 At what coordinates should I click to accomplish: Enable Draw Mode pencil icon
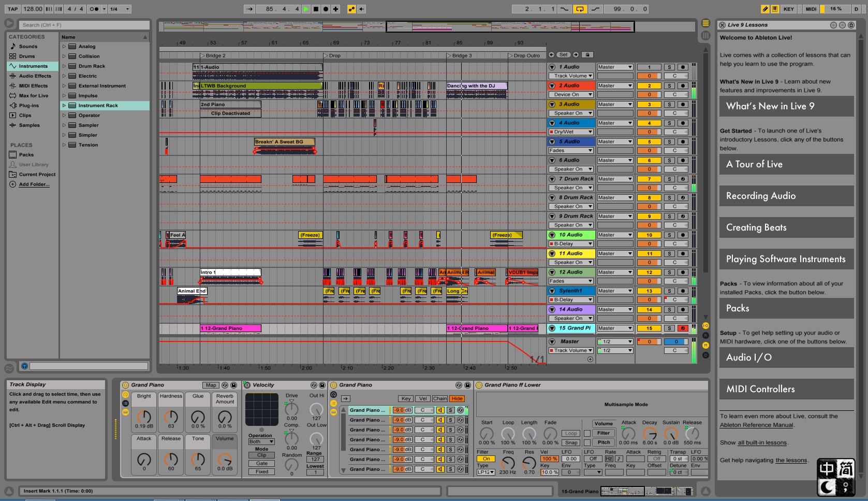[x=765, y=9]
